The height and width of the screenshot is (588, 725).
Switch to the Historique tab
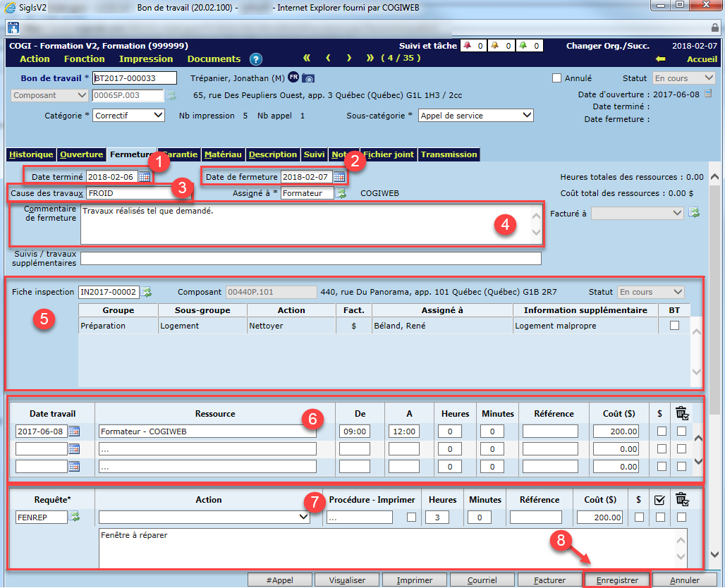coord(31,154)
